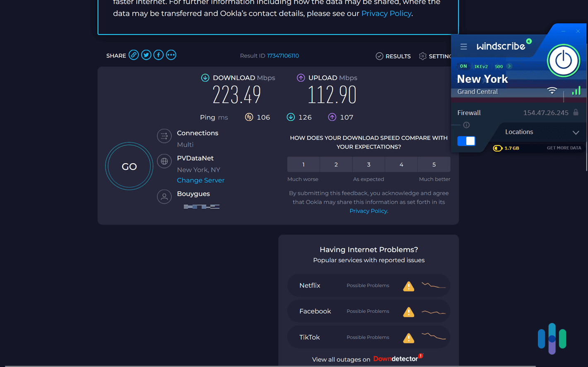
Task: Click the Firewall info icon
Action: pos(466,125)
